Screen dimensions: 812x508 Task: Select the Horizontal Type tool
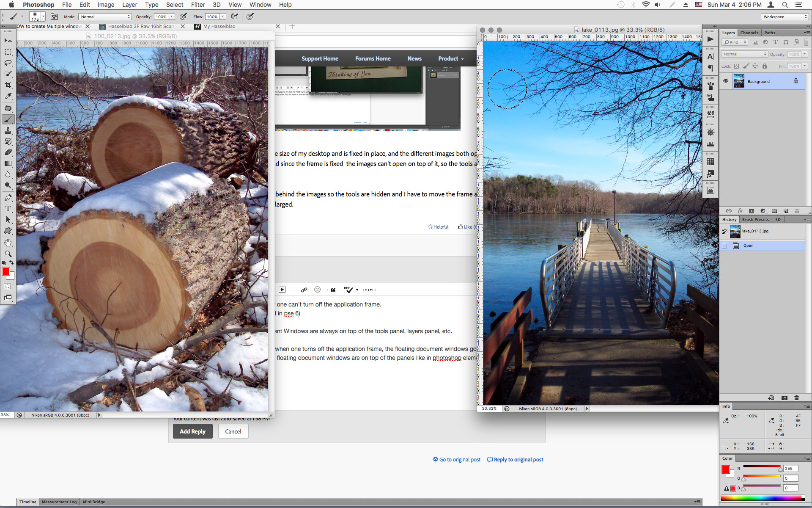(8, 208)
